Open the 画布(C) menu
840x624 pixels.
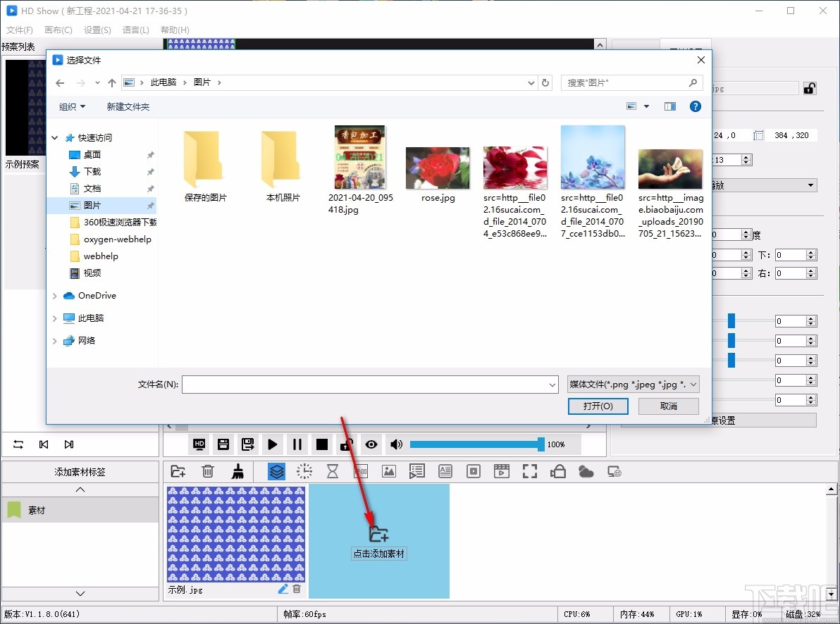pyautogui.click(x=58, y=30)
